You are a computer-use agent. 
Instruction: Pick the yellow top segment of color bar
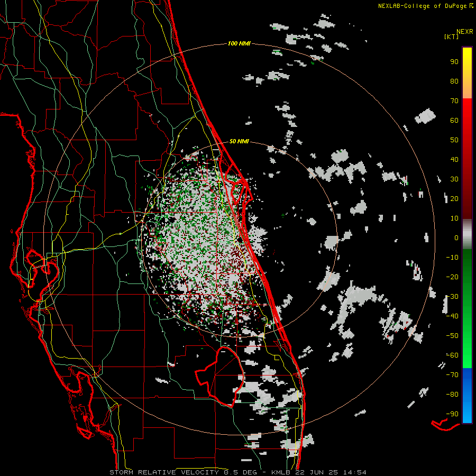(x=467, y=73)
